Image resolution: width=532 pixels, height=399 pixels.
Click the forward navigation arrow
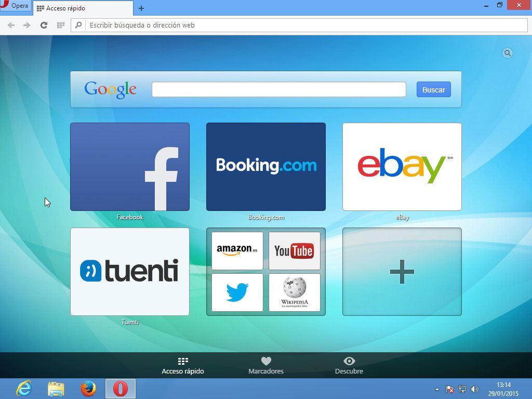point(27,25)
